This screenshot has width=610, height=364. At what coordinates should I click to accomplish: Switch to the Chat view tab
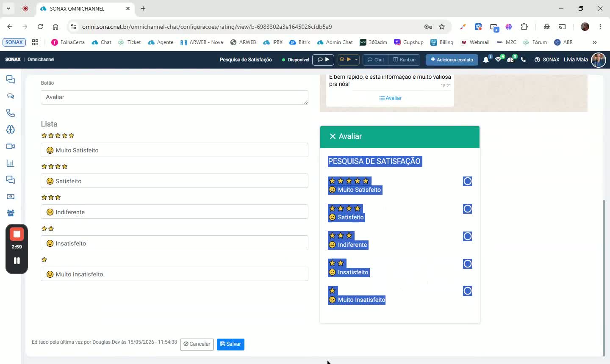click(x=376, y=60)
